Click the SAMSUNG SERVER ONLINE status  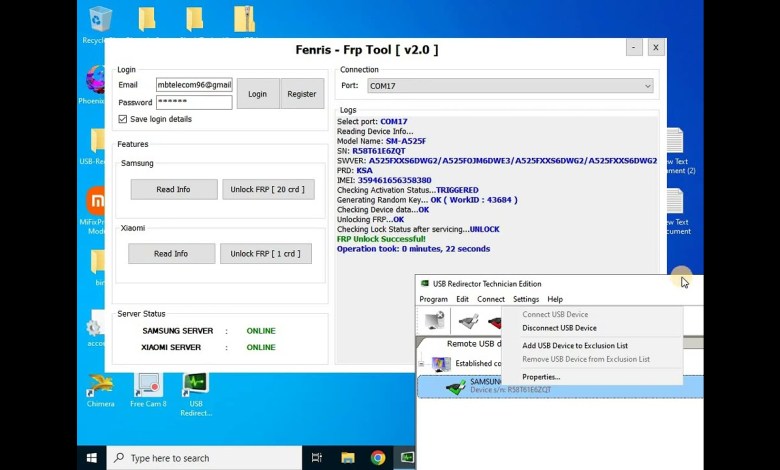tap(261, 331)
